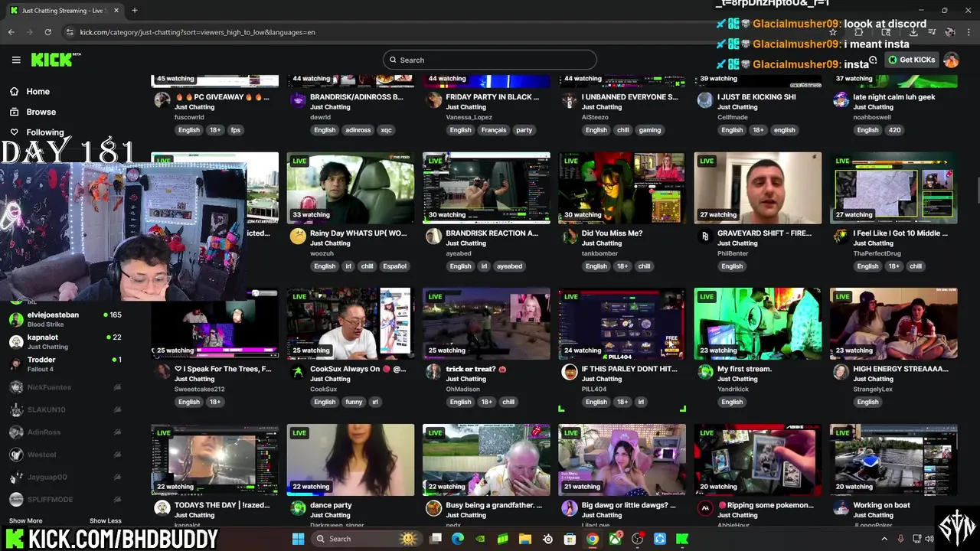This screenshot has height=551, width=980.
Task: Go back in the browser
Action: tap(11, 32)
